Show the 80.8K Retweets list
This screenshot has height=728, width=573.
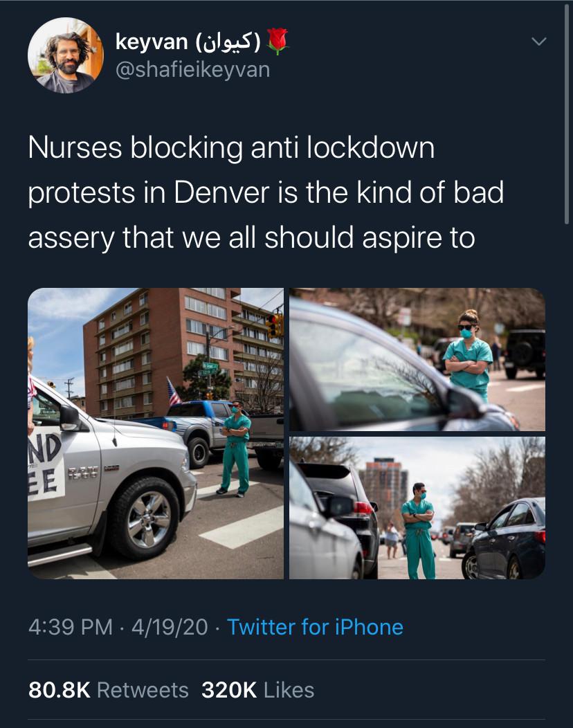point(108,690)
